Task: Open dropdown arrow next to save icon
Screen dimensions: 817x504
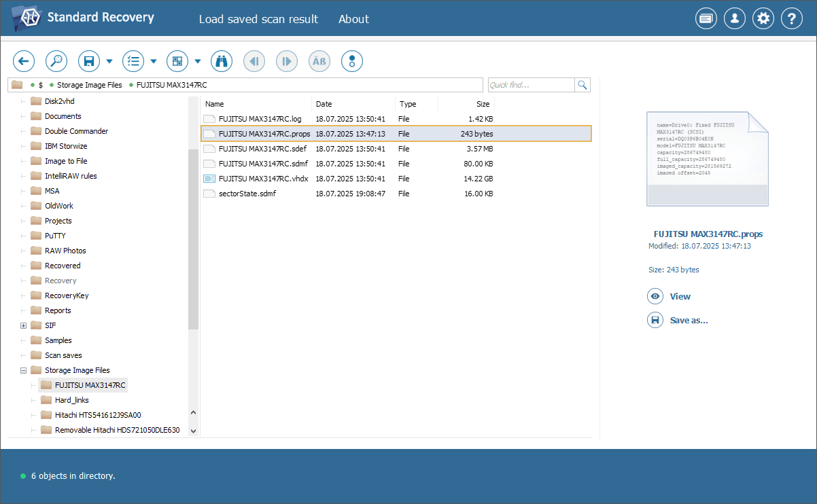Action: [x=109, y=61]
